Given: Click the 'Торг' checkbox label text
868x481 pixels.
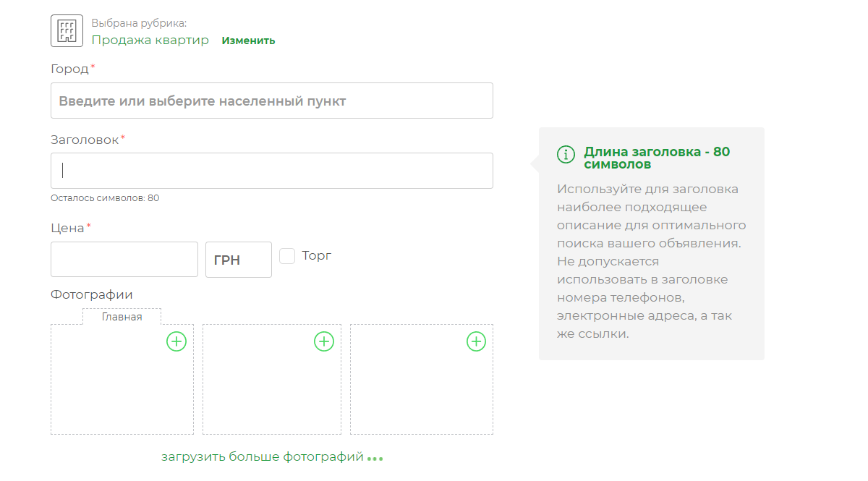Looking at the screenshot, I should (317, 255).
